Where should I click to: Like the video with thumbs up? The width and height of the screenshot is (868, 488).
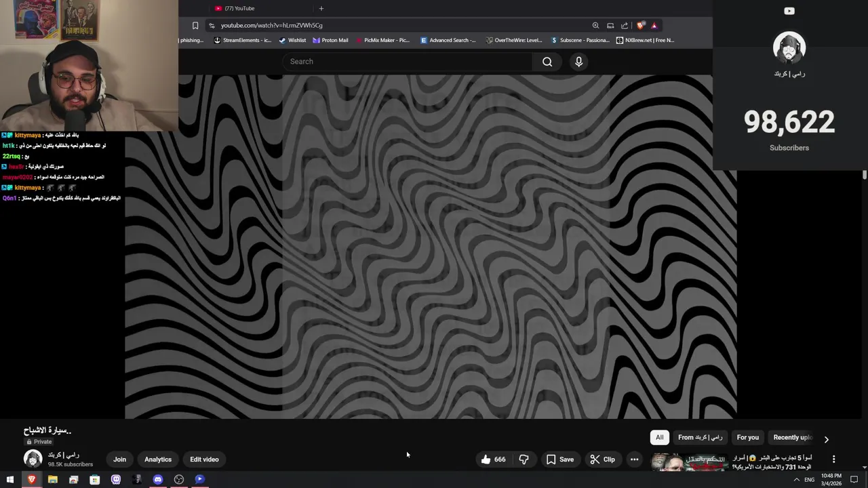494,460
